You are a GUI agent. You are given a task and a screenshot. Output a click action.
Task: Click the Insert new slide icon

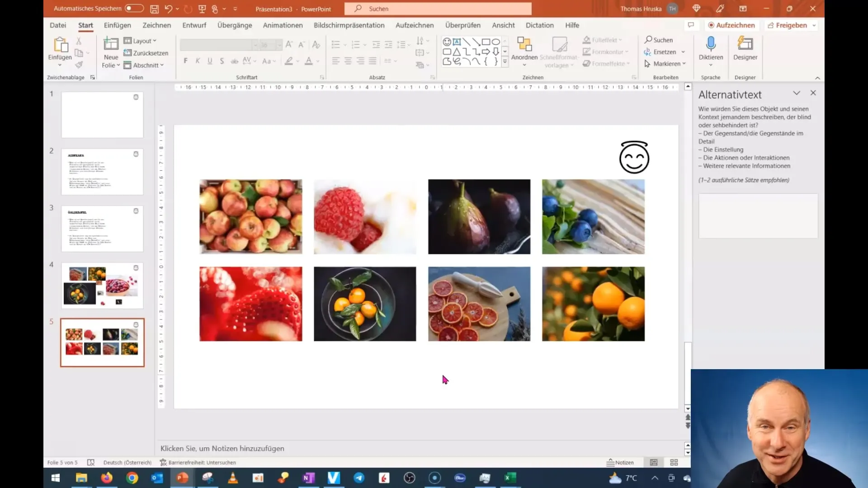click(x=111, y=45)
